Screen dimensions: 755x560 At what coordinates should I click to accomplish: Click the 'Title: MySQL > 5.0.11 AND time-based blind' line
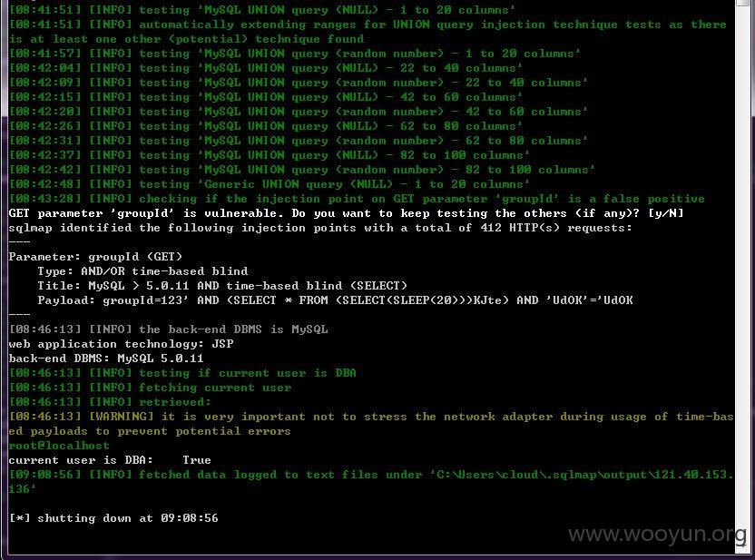(x=222, y=286)
